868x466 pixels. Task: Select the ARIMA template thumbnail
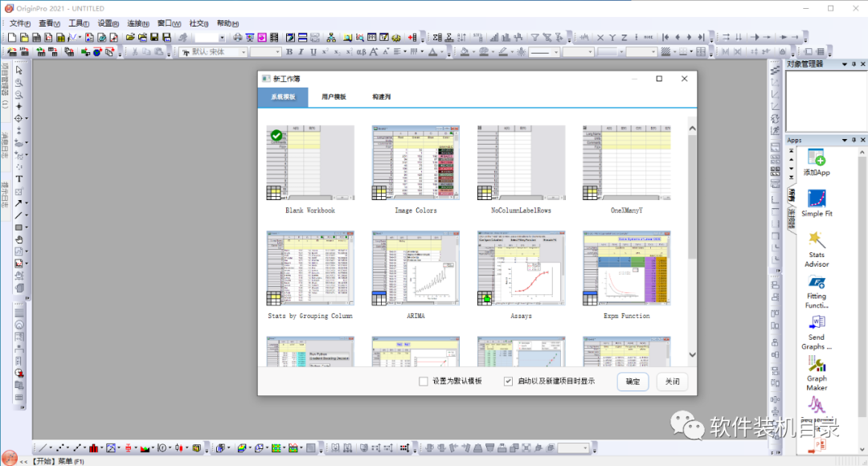point(416,268)
